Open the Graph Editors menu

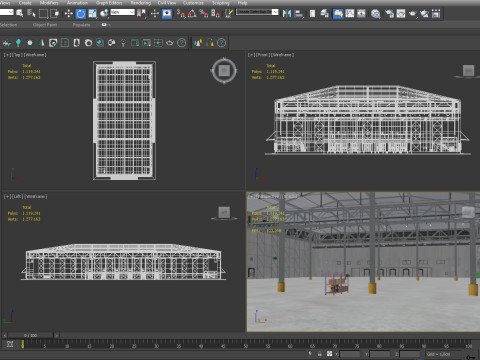click(109, 3)
